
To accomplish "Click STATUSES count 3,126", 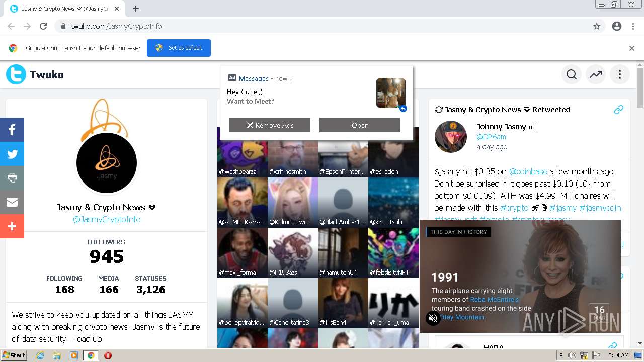I will click(150, 290).
